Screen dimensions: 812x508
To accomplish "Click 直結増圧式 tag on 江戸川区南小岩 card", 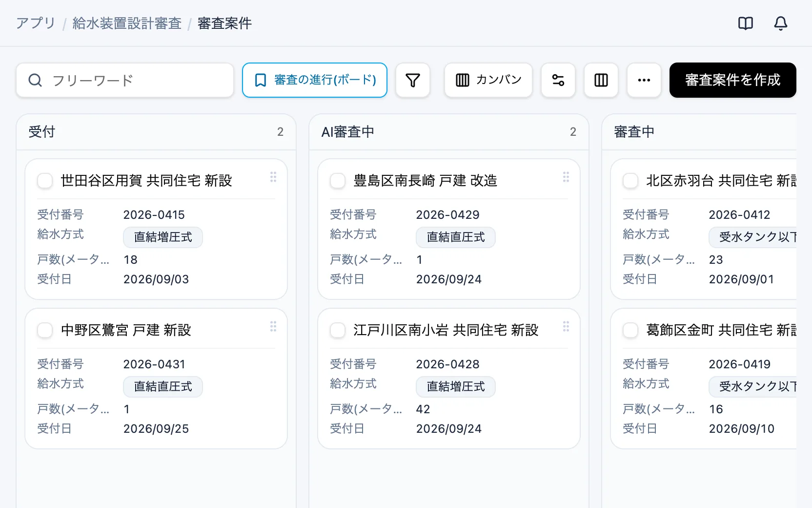I will tap(456, 387).
